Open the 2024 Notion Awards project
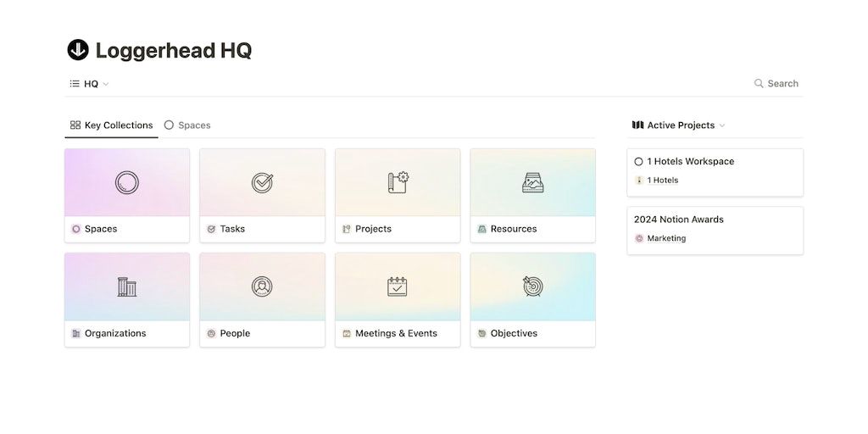This screenshot has width=868, height=434. 715,231
